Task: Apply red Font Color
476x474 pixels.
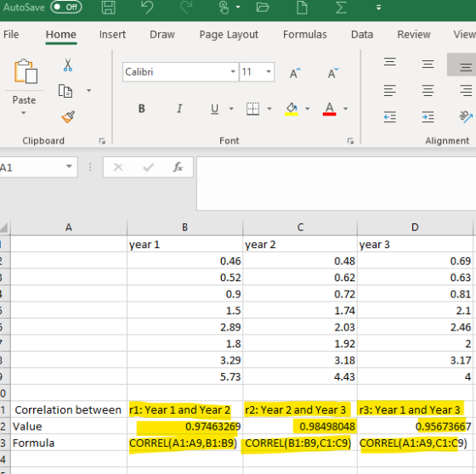Action: tap(330, 109)
